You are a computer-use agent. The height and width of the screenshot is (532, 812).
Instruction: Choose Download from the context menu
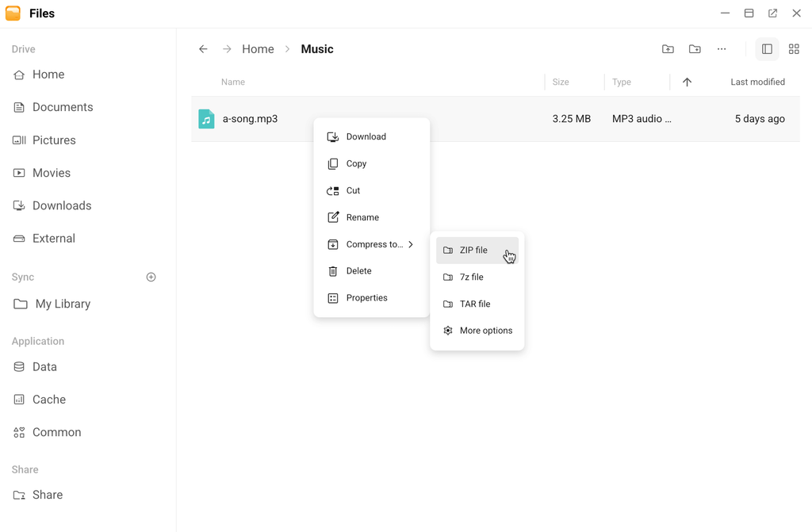click(x=371, y=136)
